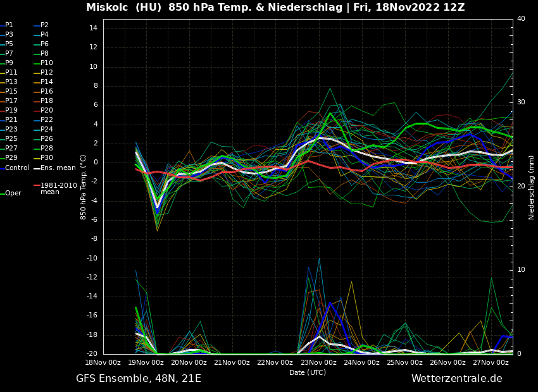Select the Control run legend entry
This screenshot has height=392, width=538.
[17, 168]
